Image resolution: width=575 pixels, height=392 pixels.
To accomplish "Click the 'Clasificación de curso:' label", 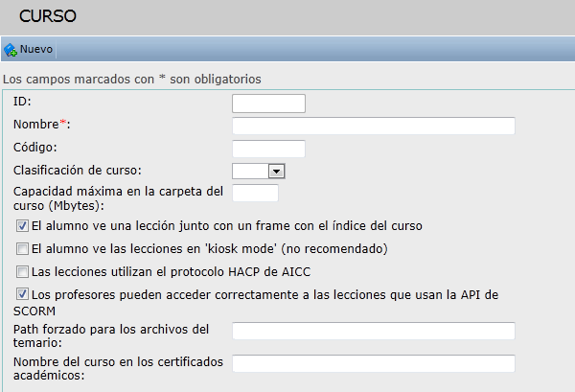I will [x=78, y=171].
